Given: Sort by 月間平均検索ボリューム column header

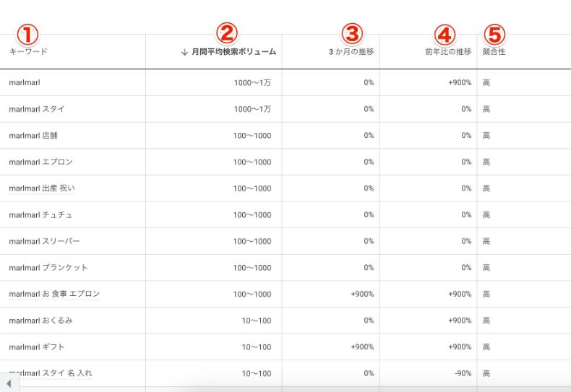Looking at the screenshot, I should click(234, 53).
